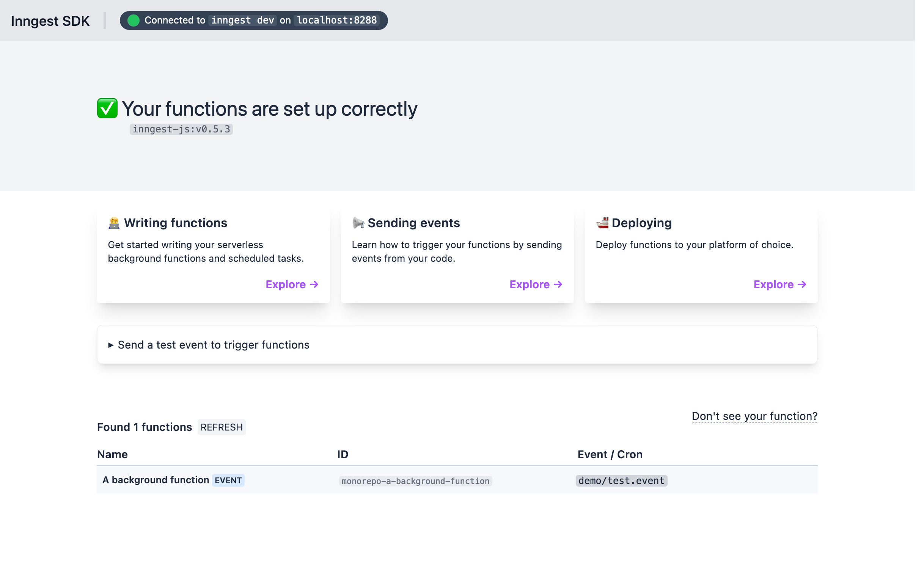Image resolution: width=924 pixels, height=561 pixels.
Task: Click the Sending events megaphone icon
Action: [x=358, y=223]
